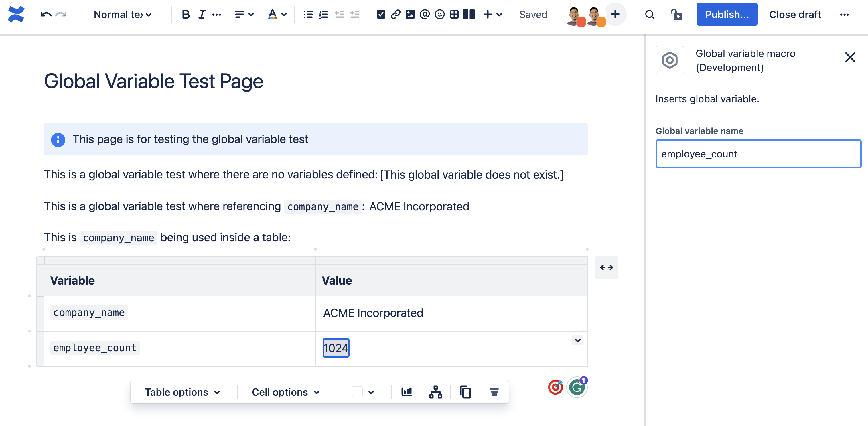This screenshot has height=426, width=868.
Task: Click the Confluence logo icon
Action: [16, 15]
